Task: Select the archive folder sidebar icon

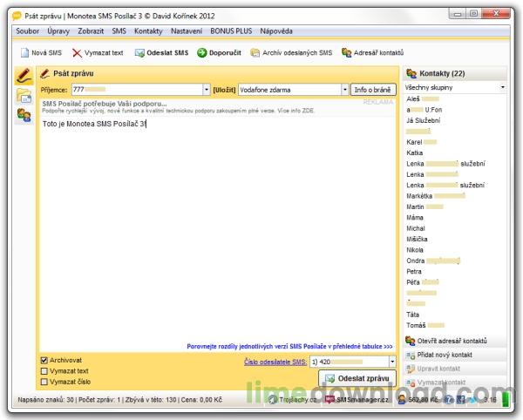Action: pyautogui.click(x=24, y=97)
